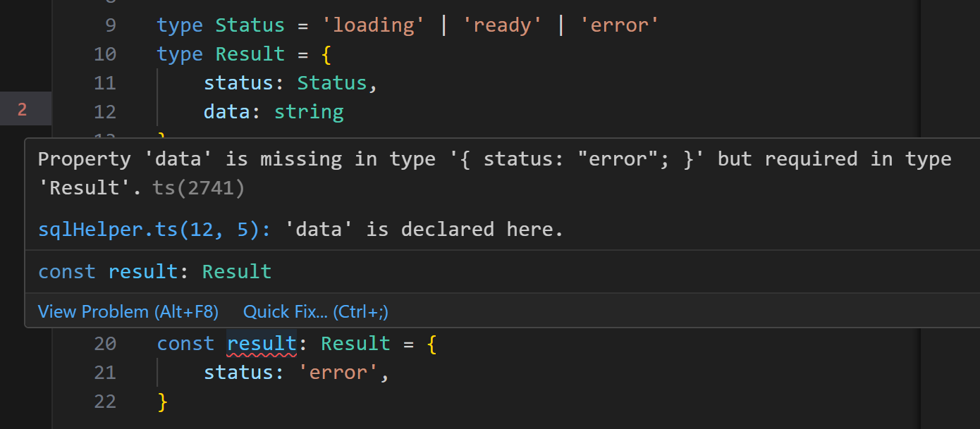
Task: Click the string type on line 12
Action: point(309,112)
